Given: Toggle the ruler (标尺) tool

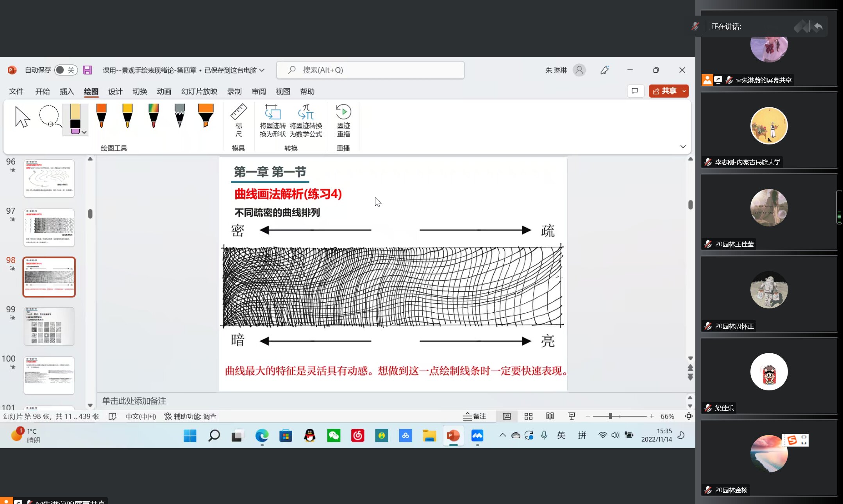Looking at the screenshot, I should [x=239, y=120].
